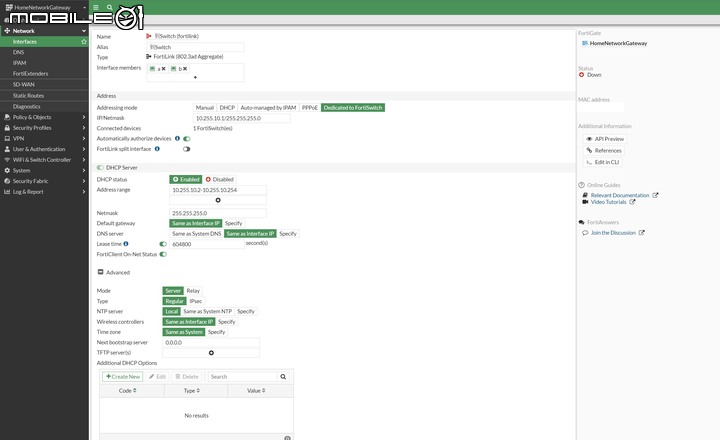Expand Policy & Objects menu
The height and width of the screenshot is (440, 720).
(84, 117)
